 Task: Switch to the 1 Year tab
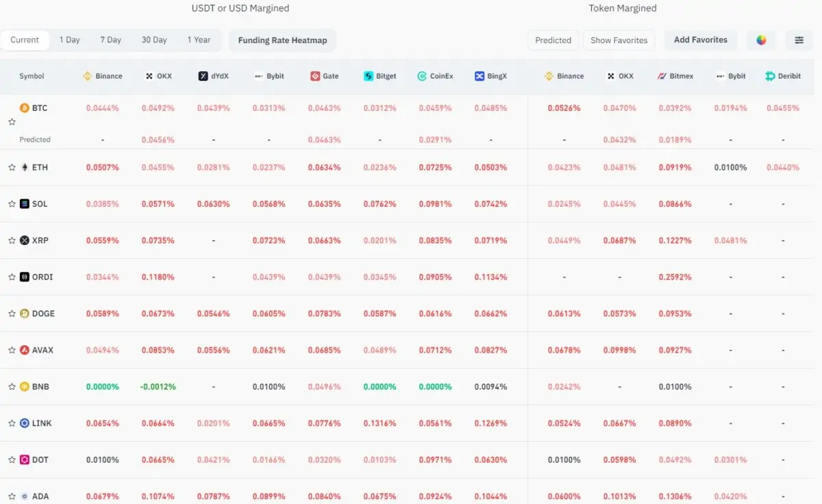click(x=199, y=40)
